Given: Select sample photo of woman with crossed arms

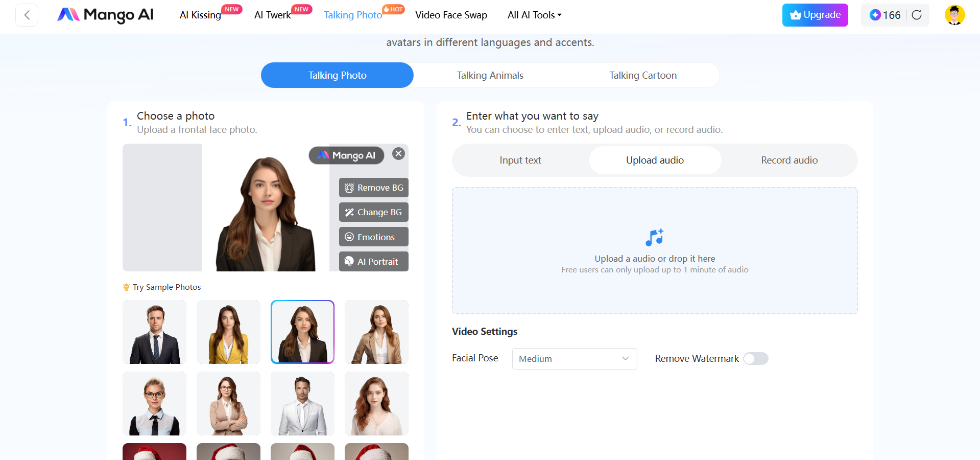Looking at the screenshot, I should click(229, 404).
